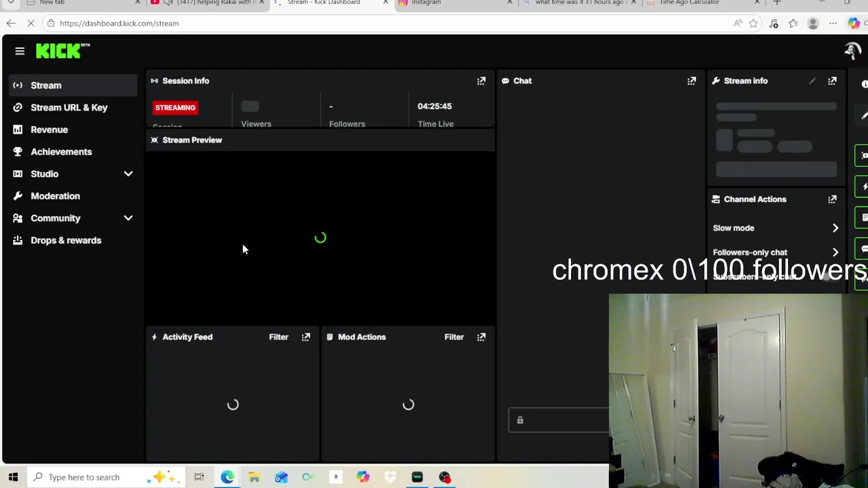Open the Mod Actions Filter
The width and height of the screenshot is (868, 488).
(x=454, y=337)
